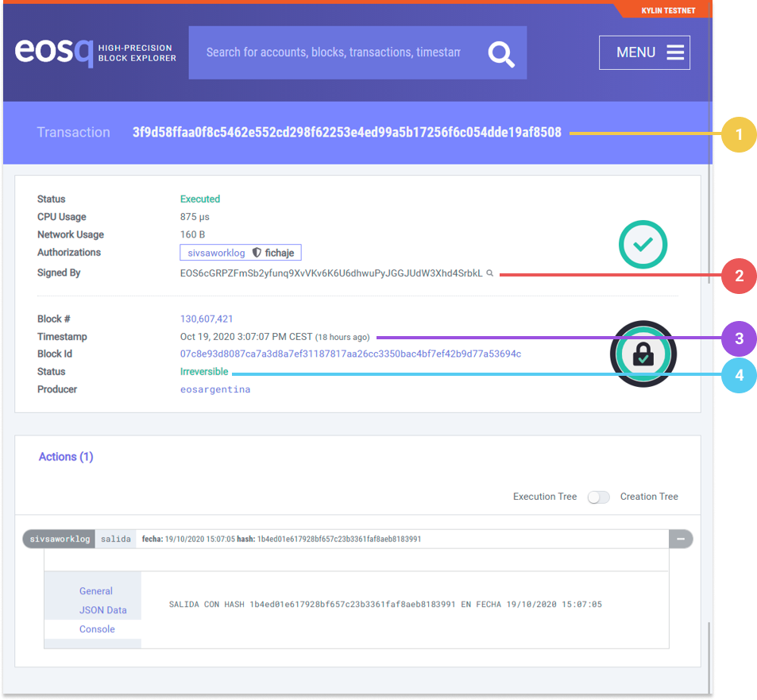Select the General tab
The image size is (757, 700).
pos(96,591)
